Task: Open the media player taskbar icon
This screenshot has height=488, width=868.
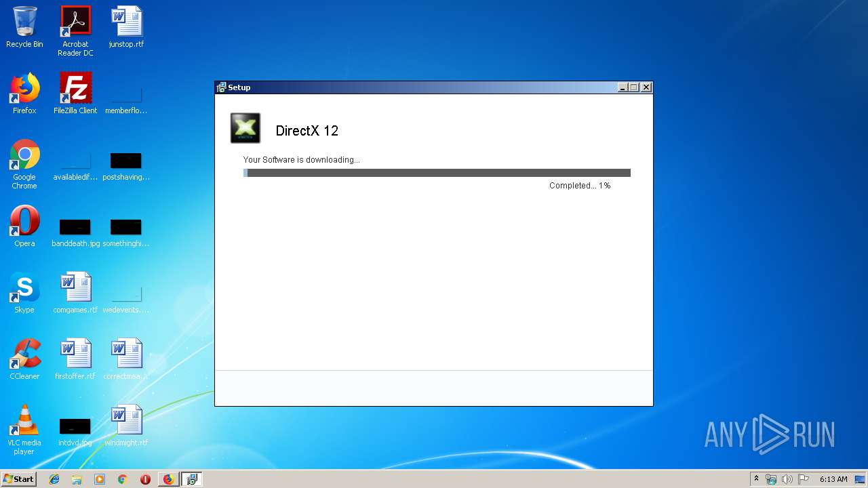Action: coord(100,479)
